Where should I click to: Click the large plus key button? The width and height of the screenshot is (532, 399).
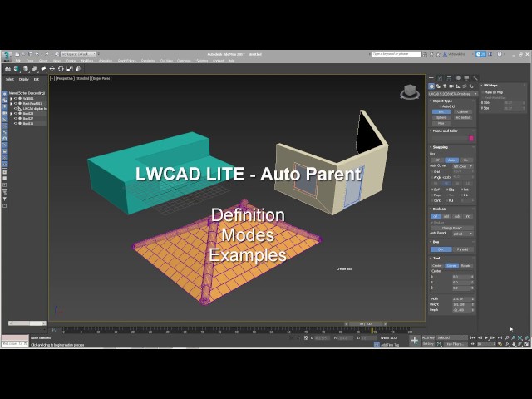pos(415,340)
